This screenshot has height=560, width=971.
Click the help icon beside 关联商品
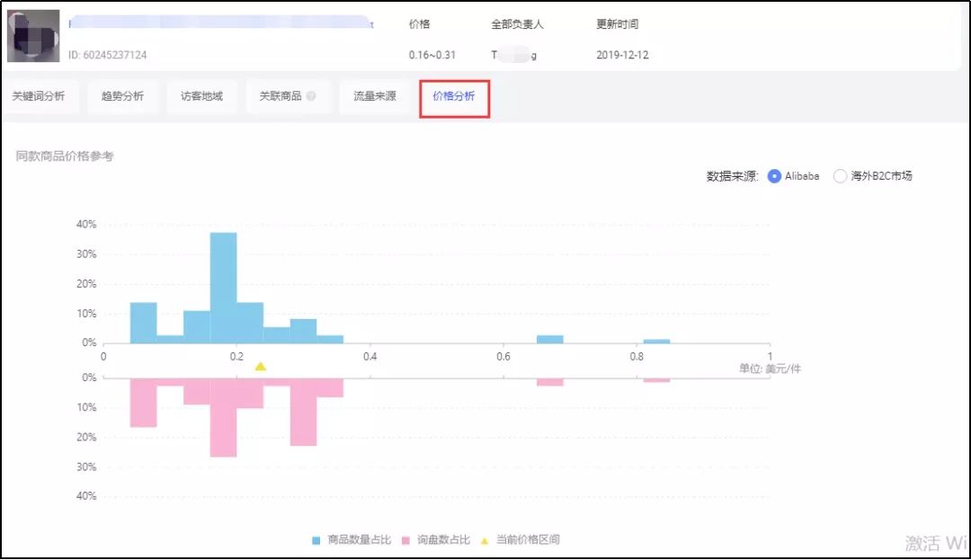(312, 97)
